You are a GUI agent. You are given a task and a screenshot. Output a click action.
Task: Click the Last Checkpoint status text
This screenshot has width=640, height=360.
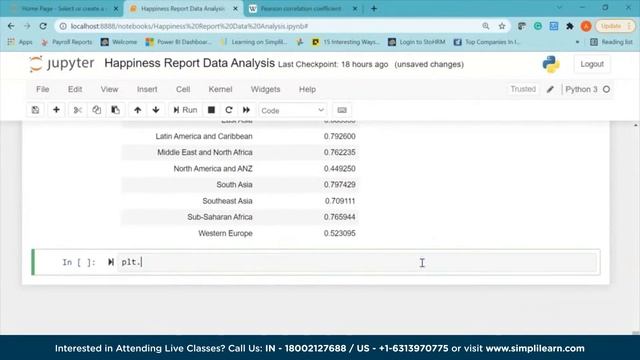(x=333, y=64)
